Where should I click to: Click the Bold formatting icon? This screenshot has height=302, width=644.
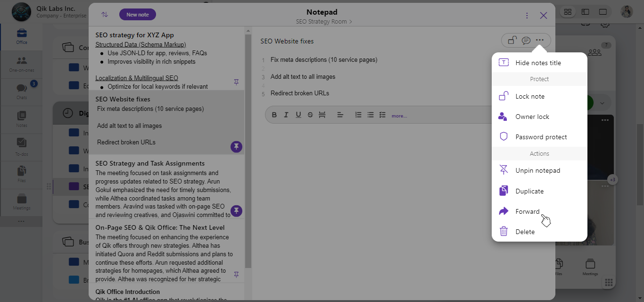[x=274, y=115]
